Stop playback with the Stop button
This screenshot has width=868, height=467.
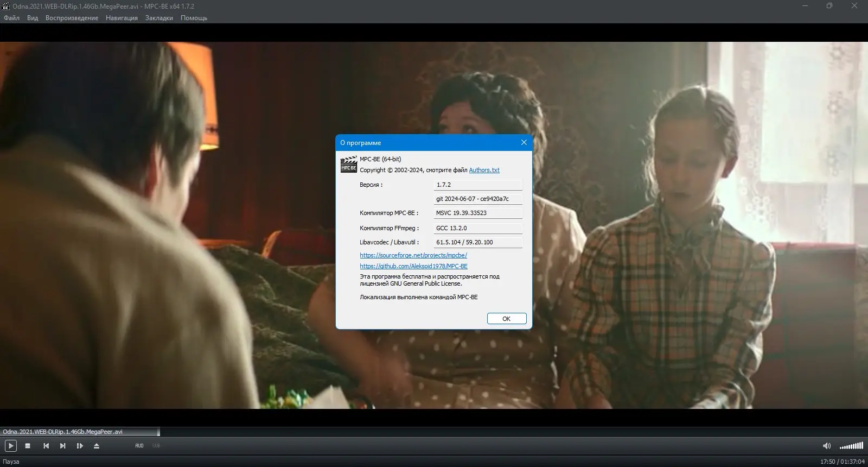point(28,446)
